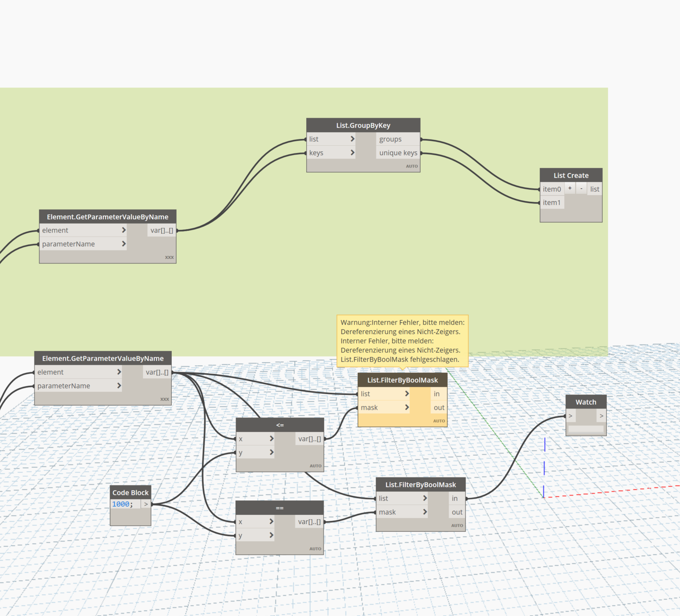Viewport: 680px width, 616px height.
Task: Select item0 input port on List Create
Action: (552, 189)
